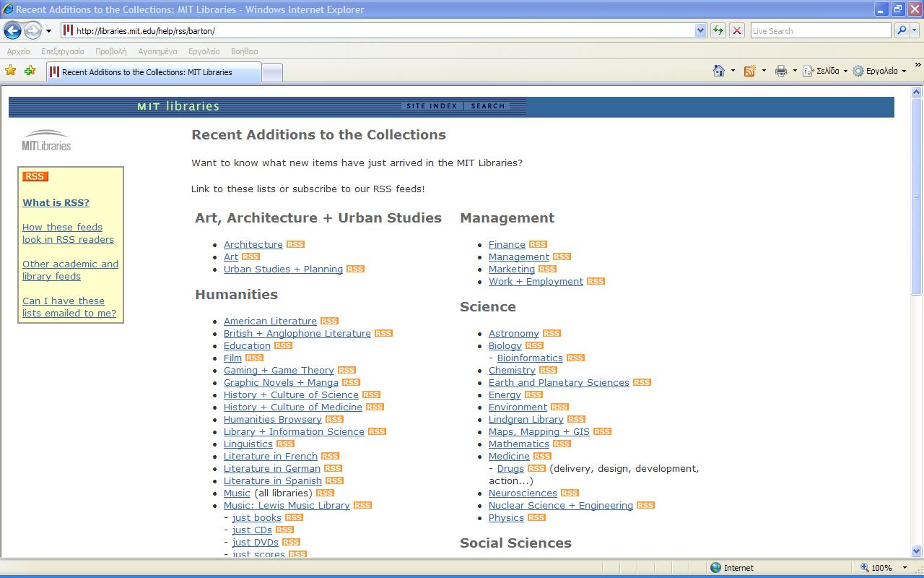
Task: Click the browser Back button
Action: (12, 30)
